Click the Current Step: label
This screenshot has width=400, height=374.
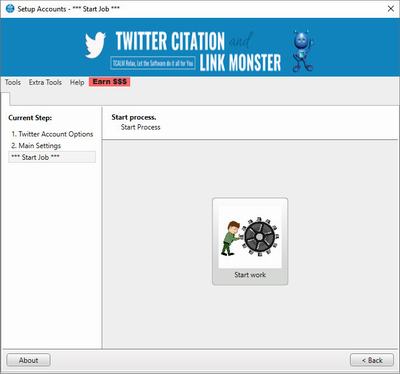(x=30, y=118)
